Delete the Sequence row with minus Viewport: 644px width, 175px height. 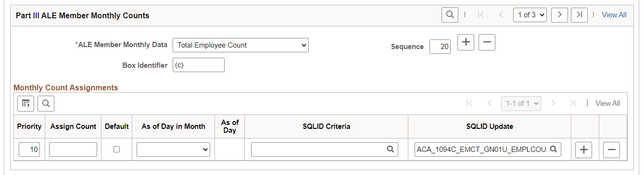pyautogui.click(x=487, y=42)
